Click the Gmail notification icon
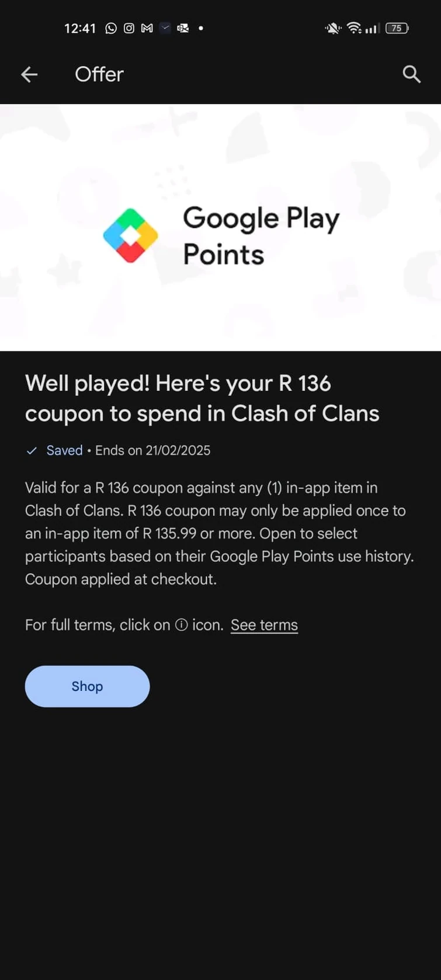The image size is (441, 980). point(147,27)
